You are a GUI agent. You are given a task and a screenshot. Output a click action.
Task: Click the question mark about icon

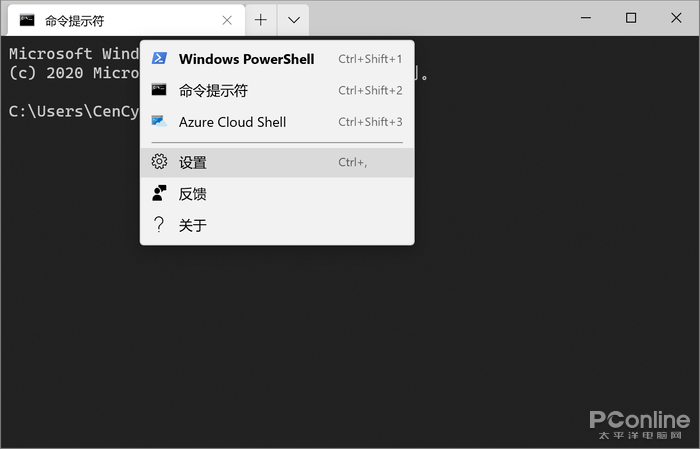(158, 225)
